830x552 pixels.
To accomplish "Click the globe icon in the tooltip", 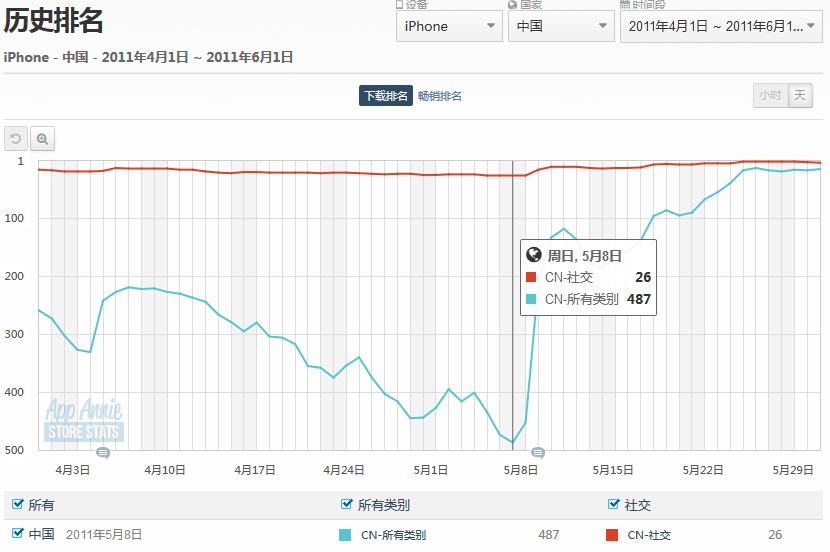I will pos(534,255).
